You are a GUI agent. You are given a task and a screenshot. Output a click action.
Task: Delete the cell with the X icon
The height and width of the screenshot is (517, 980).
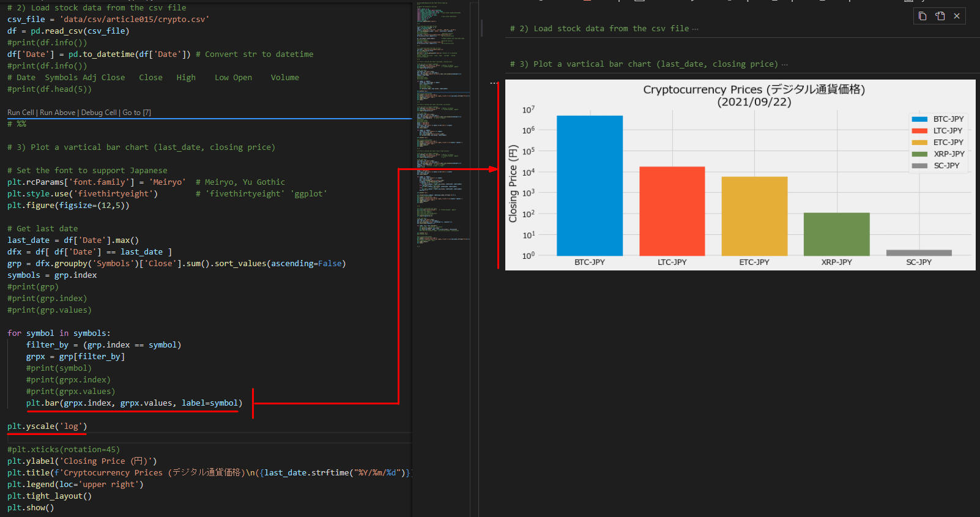pos(957,16)
